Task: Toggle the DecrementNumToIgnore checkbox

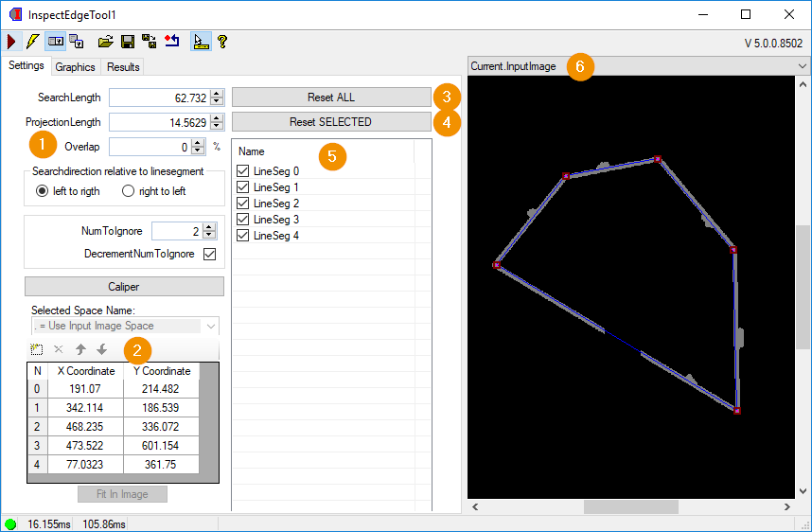Action: click(210, 255)
